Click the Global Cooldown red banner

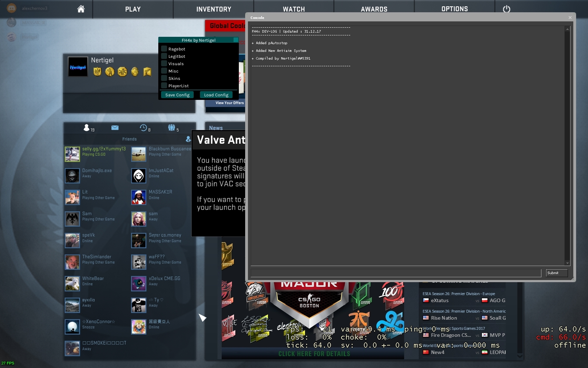click(x=225, y=26)
